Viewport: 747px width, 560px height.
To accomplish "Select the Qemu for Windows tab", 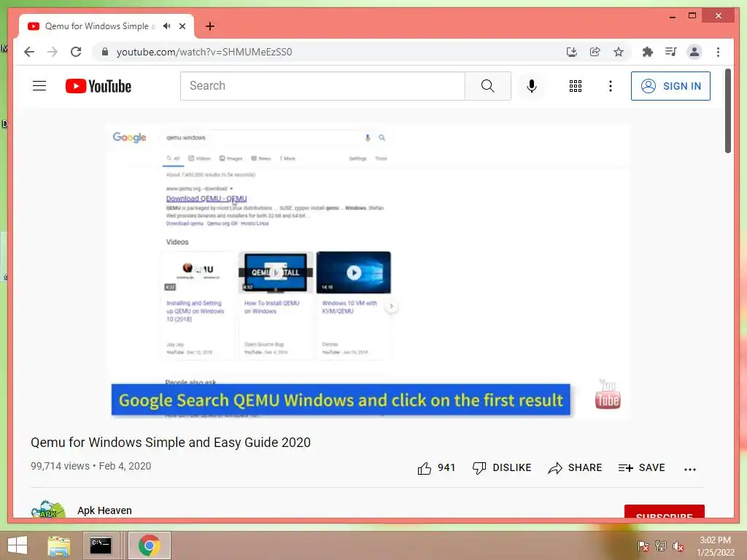I will 100,26.
